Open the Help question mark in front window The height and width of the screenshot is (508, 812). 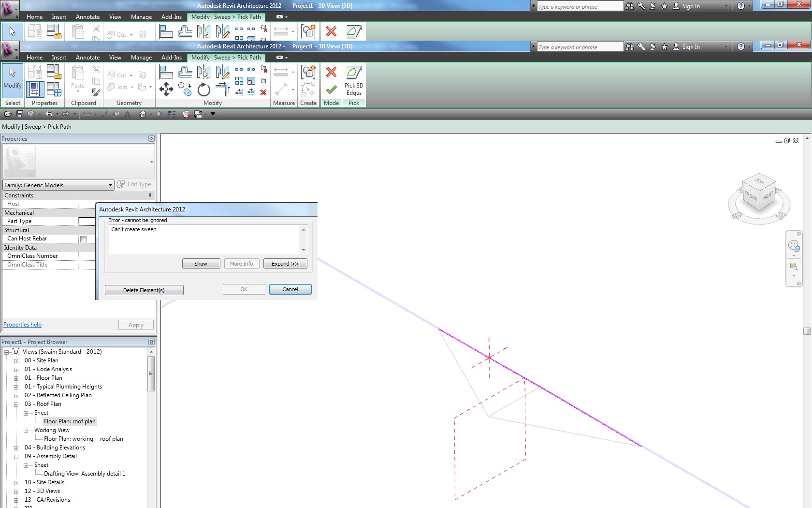pyautogui.click(x=741, y=46)
